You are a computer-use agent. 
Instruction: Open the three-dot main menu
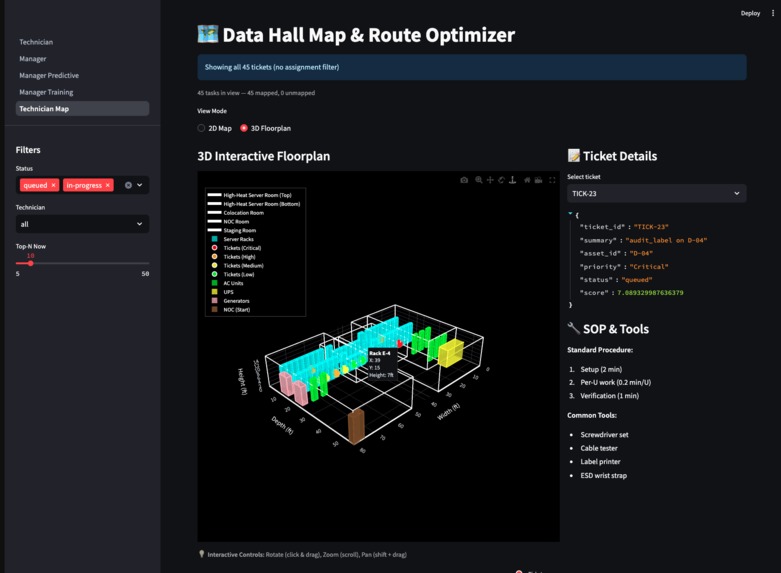tap(773, 13)
